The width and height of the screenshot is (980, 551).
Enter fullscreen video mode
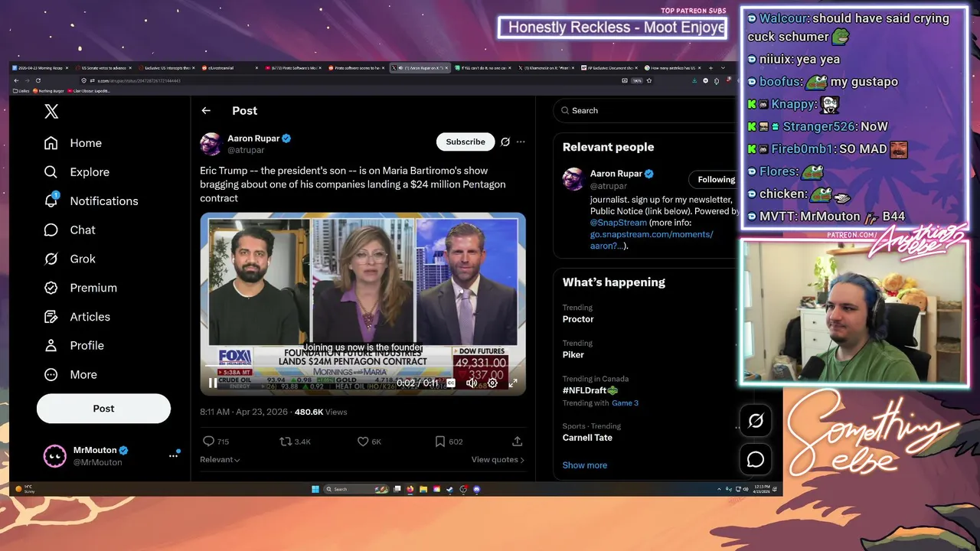point(513,383)
